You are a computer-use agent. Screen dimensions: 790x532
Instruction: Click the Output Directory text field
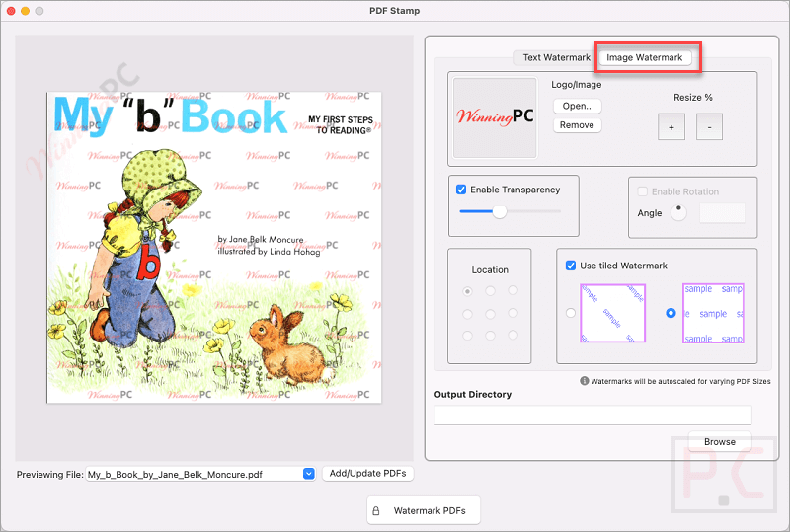click(x=593, y=416)
